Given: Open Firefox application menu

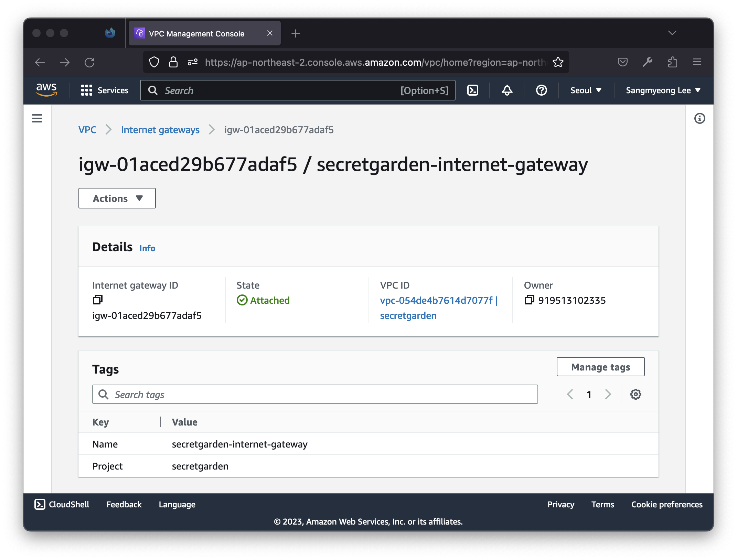Looking at the screenshot, I should click(697, 62).
